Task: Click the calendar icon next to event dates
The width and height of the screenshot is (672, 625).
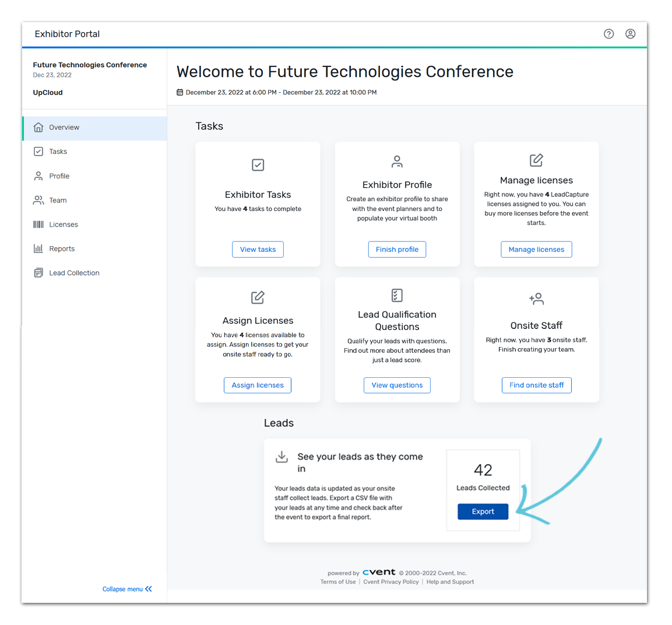Action: click(x=180, y=92)
